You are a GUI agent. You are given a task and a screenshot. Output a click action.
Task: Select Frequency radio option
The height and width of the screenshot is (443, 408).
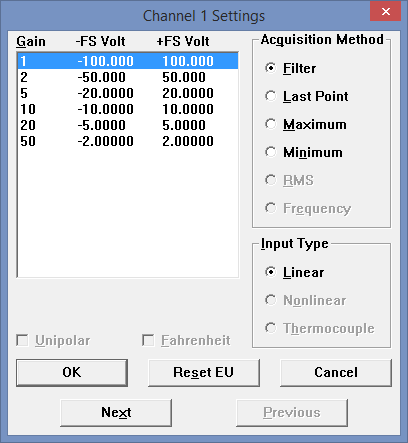(x=308, y=208)
